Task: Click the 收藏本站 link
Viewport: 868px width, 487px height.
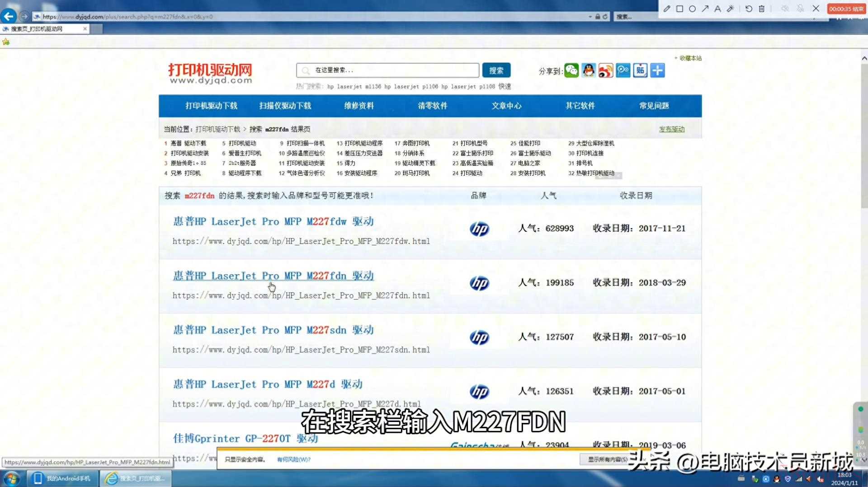Action: (x=690, y=58)
